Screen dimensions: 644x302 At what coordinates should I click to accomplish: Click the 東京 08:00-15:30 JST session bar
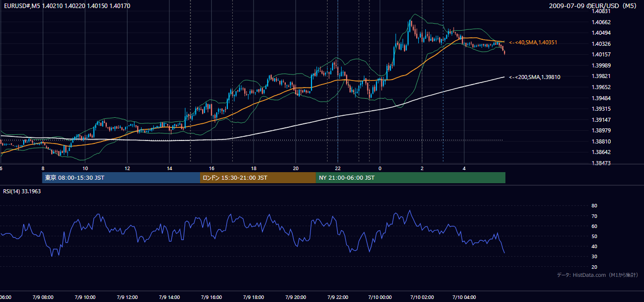point(121,178)
